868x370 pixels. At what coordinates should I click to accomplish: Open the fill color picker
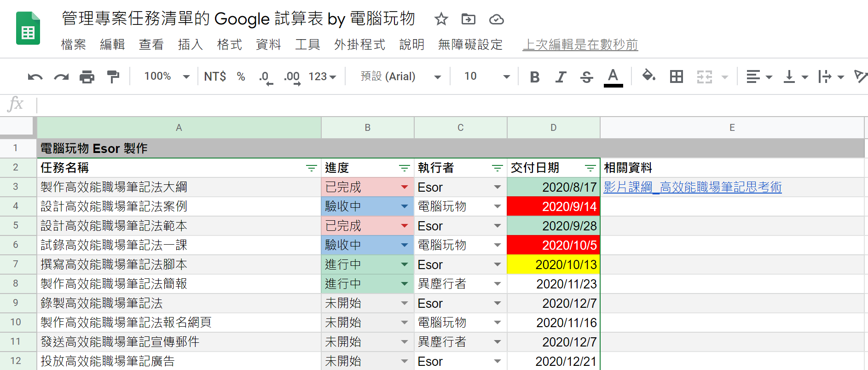(x=649, y=75)
